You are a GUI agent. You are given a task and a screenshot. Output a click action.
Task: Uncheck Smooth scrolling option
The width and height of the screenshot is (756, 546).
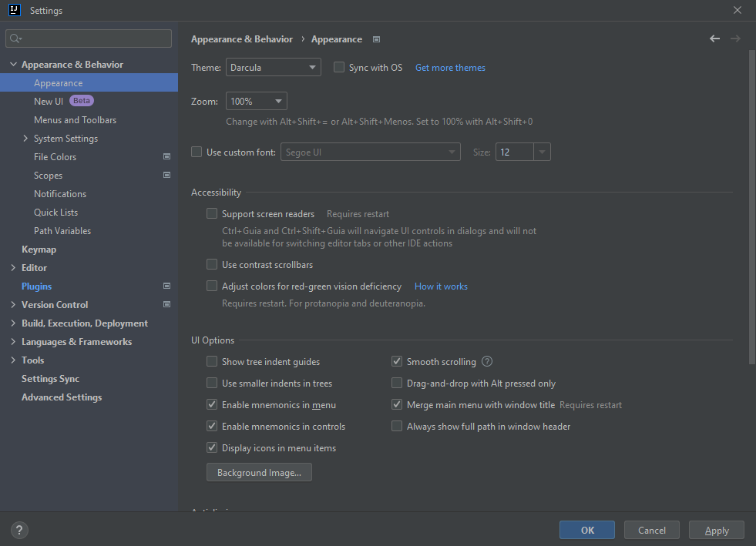[397, 361]
